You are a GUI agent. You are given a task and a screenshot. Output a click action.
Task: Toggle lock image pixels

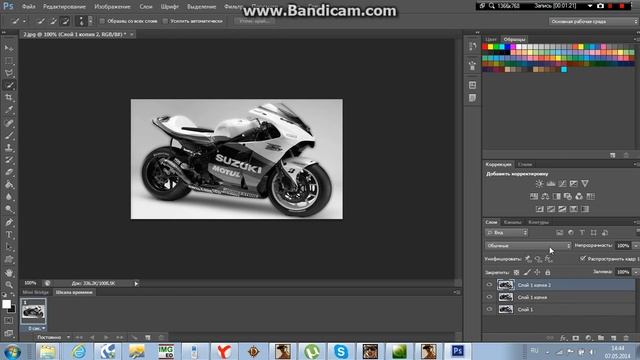click(527, 272)
